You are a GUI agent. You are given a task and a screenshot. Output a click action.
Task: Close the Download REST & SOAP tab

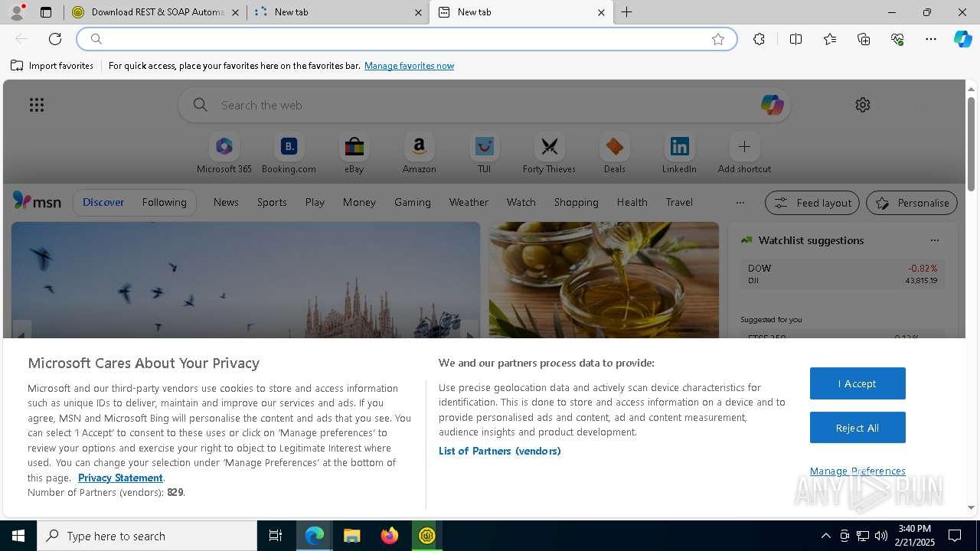click(235, 12)
